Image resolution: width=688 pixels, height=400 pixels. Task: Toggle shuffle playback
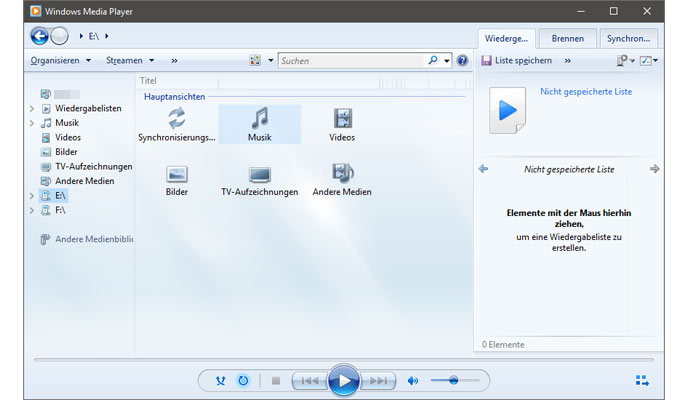pos(221,380)
